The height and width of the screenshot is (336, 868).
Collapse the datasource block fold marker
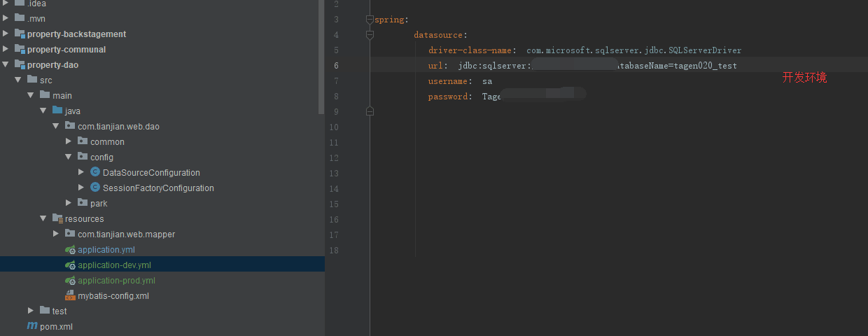point(370,35)
